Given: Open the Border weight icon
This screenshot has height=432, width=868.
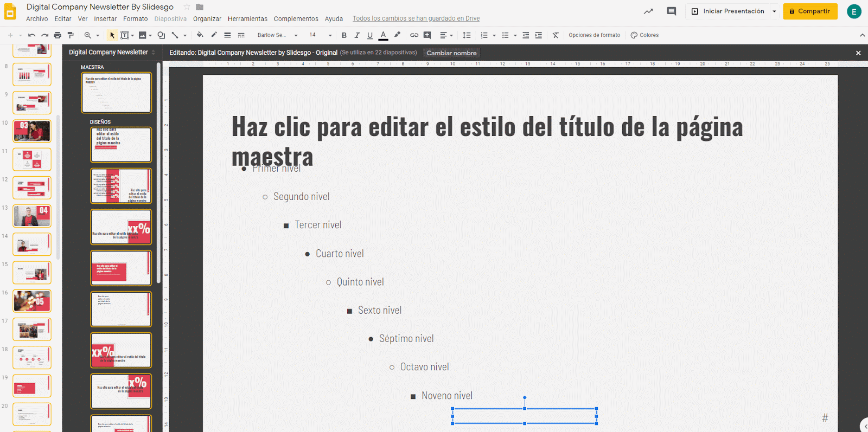Looking at the screenshot, I should (x=227, y=35).
